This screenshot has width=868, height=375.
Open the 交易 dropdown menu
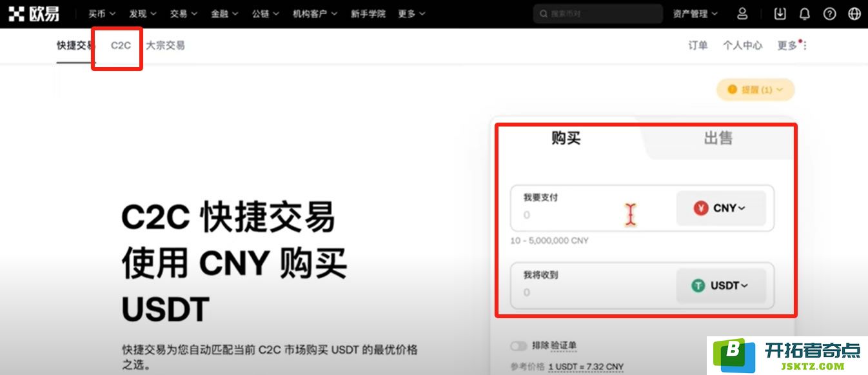[184, 14]
